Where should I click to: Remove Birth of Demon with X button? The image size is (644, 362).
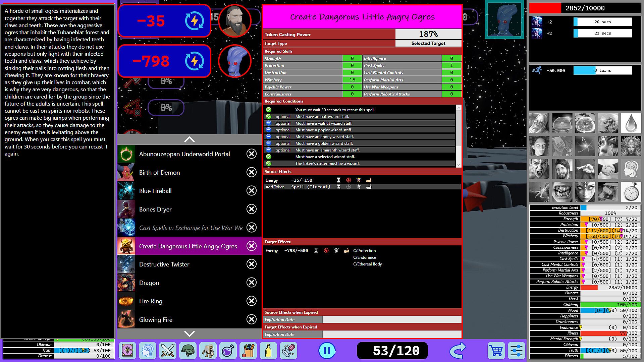click(x=251, y=172)
